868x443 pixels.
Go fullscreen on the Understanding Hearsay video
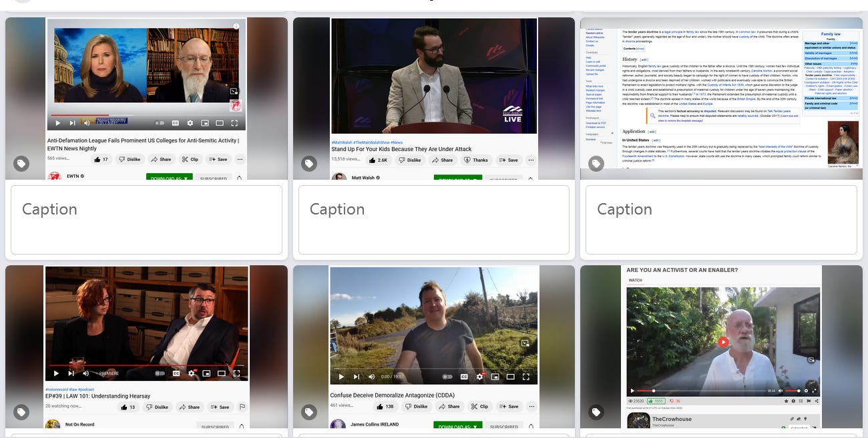tap(236, 373)
